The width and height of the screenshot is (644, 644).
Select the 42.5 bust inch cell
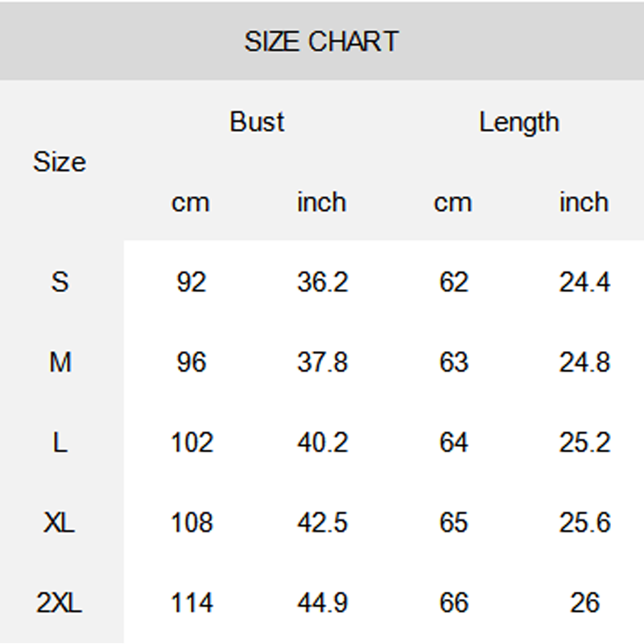[x=322, y=523]
